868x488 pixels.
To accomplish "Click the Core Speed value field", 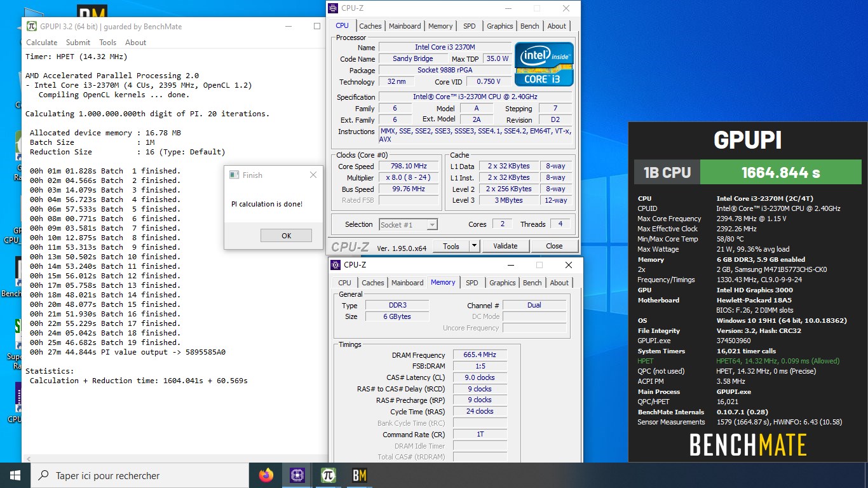I will click(409, 166).
